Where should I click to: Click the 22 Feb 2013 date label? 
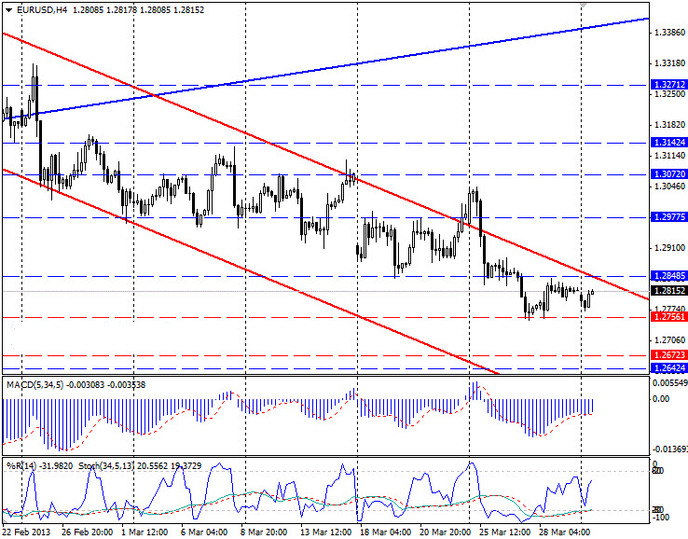click(x=27, y=532)
